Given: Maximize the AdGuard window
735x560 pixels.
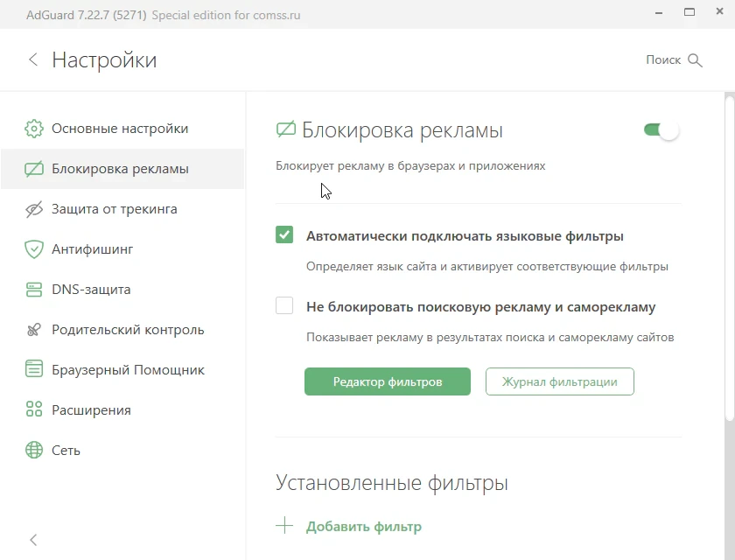Looking at the screenshot, I should 689,12.
